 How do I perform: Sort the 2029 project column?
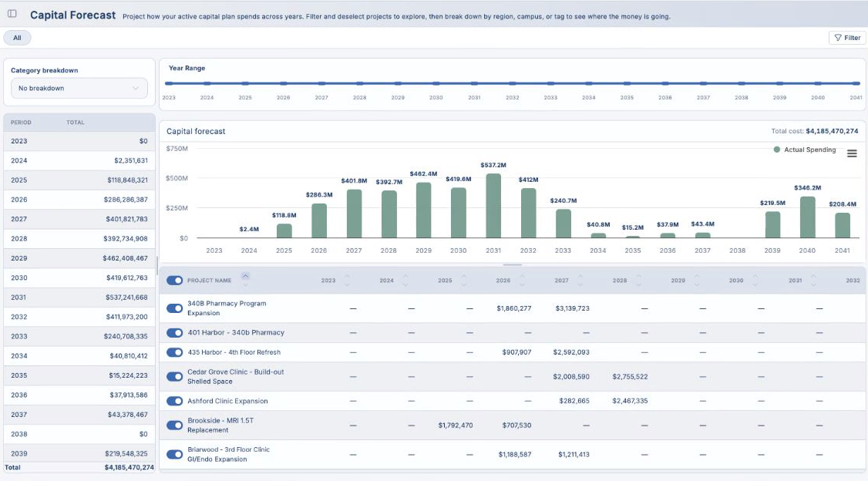click(697, 281)
